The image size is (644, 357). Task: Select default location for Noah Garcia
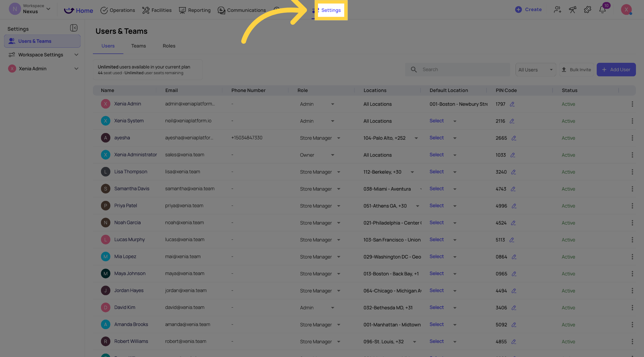[443, 223]
